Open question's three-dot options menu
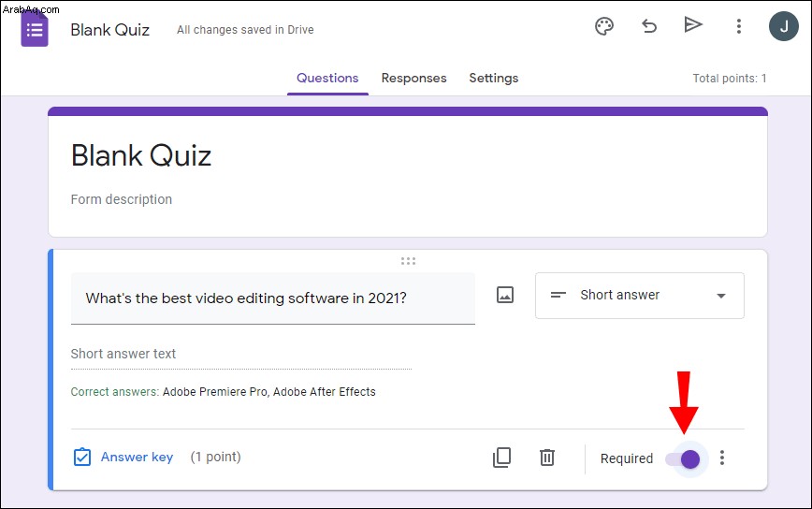 coord(722,458)
